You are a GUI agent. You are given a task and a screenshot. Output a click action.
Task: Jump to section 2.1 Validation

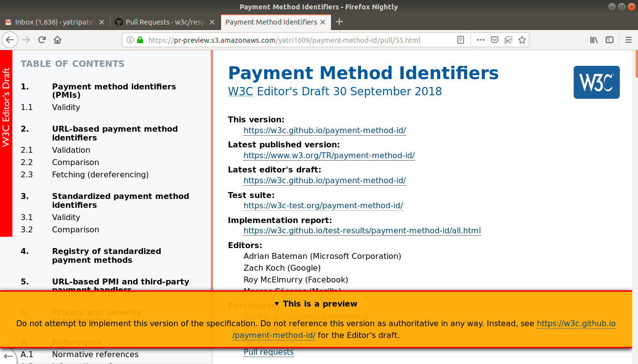point(71,150)
